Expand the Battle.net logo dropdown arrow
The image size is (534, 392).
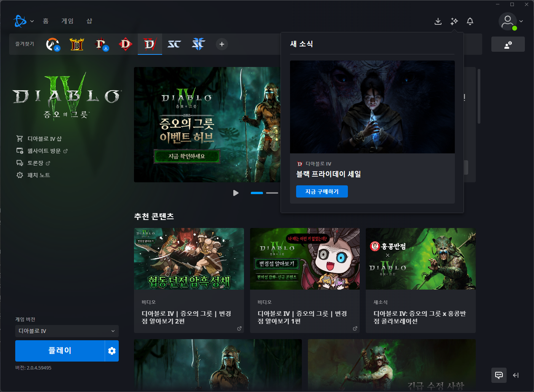tap(32, 21)
